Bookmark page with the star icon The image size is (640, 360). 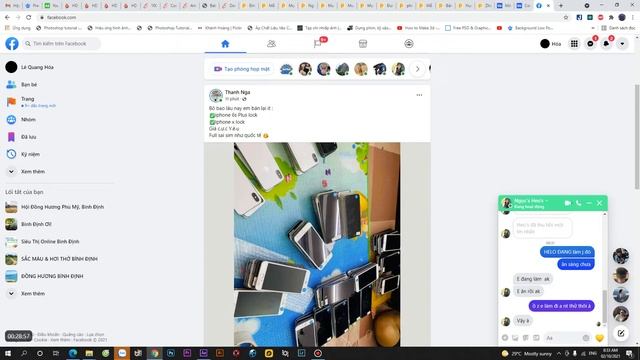pos(566,18)
